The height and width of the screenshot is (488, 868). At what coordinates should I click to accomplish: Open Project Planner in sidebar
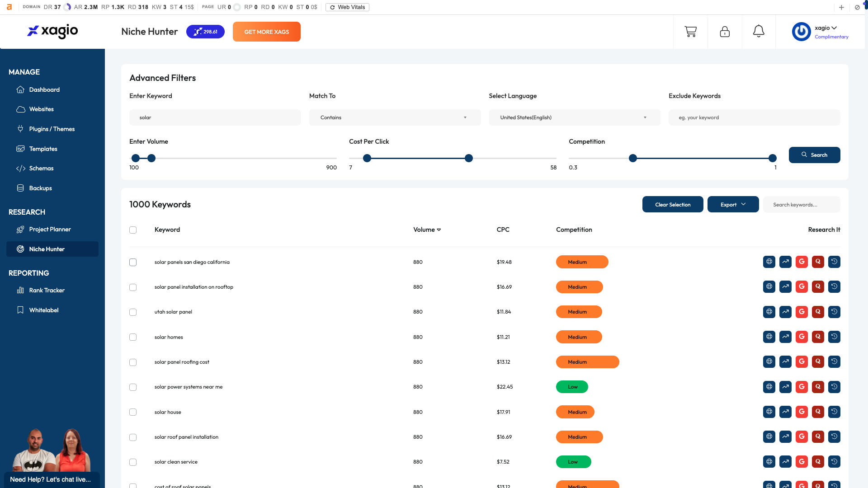[50, 229]
